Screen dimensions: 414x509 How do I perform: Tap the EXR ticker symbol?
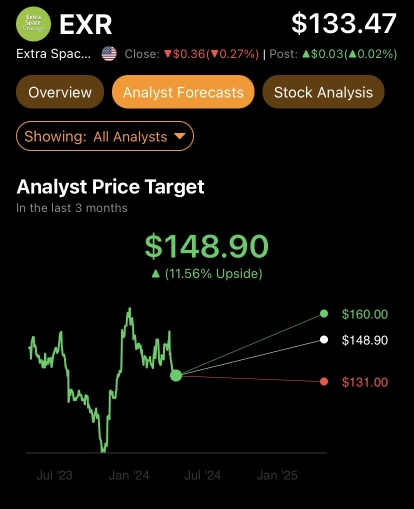click(86, 24)
